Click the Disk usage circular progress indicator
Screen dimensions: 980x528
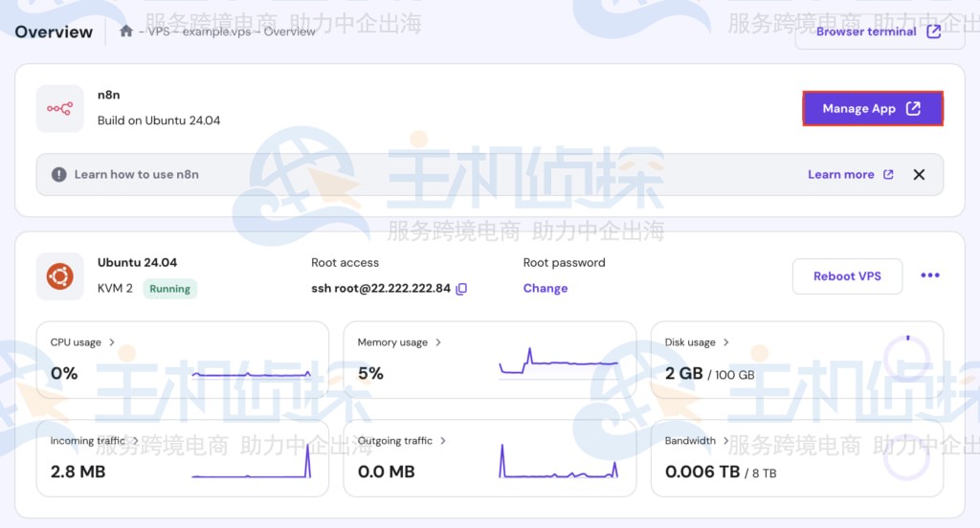tap(906, 356)
